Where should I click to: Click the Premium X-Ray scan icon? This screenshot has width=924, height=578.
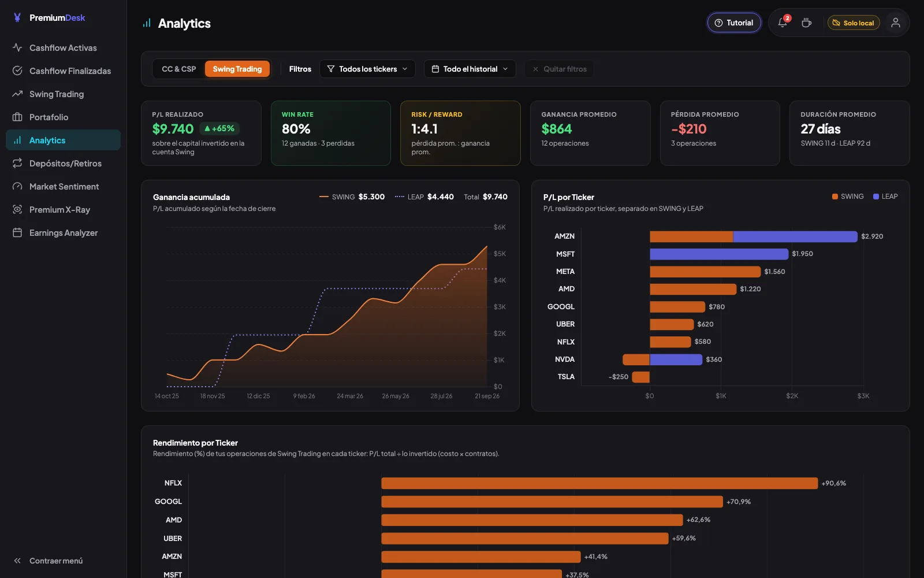(17, 209)
